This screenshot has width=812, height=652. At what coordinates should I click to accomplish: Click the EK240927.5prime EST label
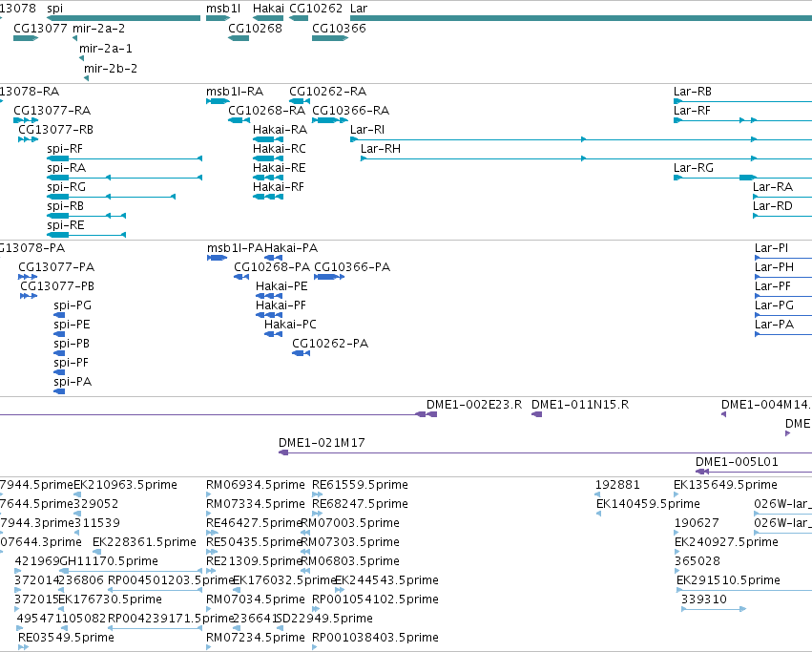(x=726, y=542)
